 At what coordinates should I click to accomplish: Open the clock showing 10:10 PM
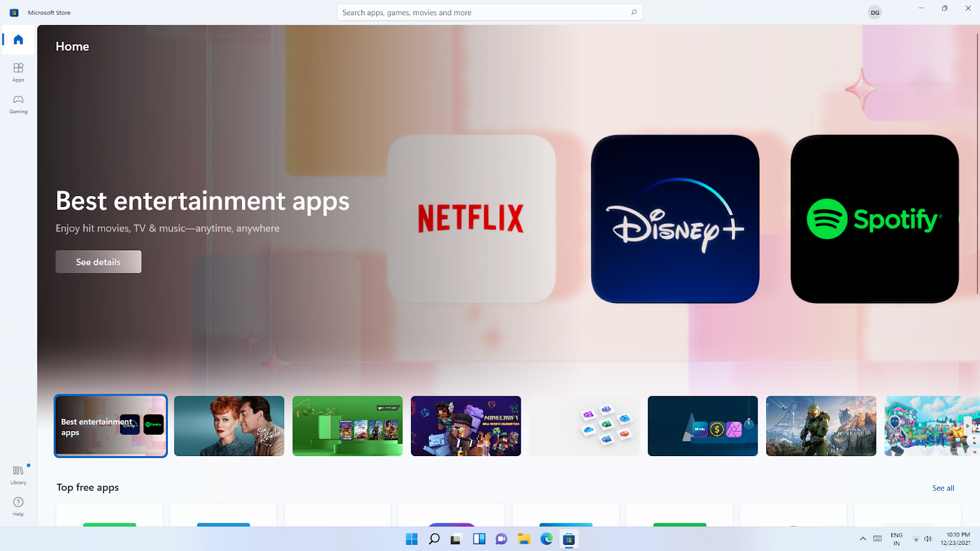coord(956,539)
